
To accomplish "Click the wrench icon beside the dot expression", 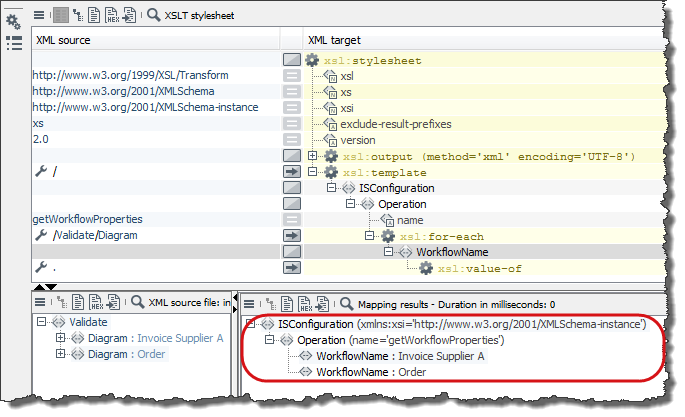I will (x=41, y=267).
